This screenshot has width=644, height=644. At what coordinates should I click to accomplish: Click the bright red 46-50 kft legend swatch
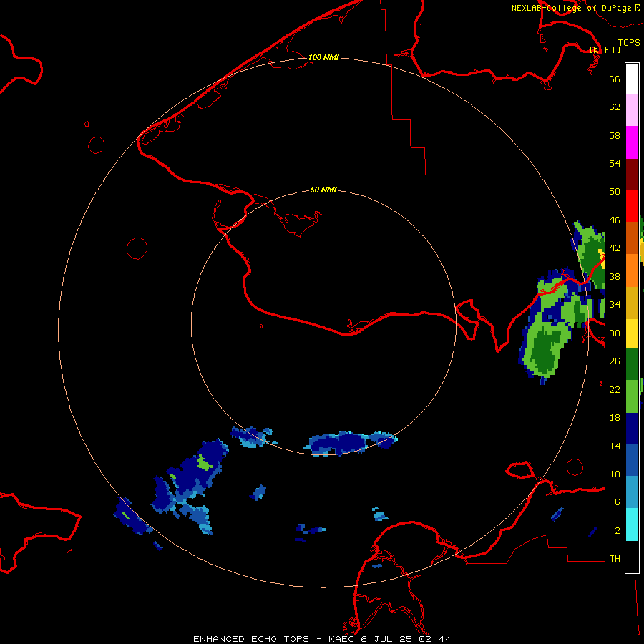632,206
